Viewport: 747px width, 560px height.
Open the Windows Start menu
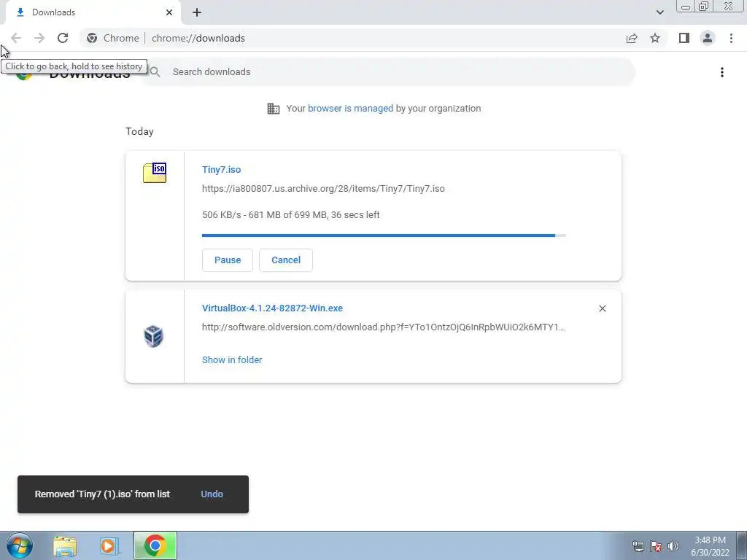coord(19,545)
